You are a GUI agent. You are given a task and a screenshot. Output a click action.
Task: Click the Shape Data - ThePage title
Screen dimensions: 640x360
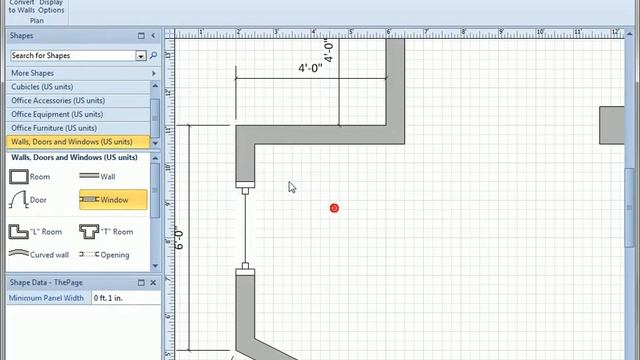click(46, 282)
